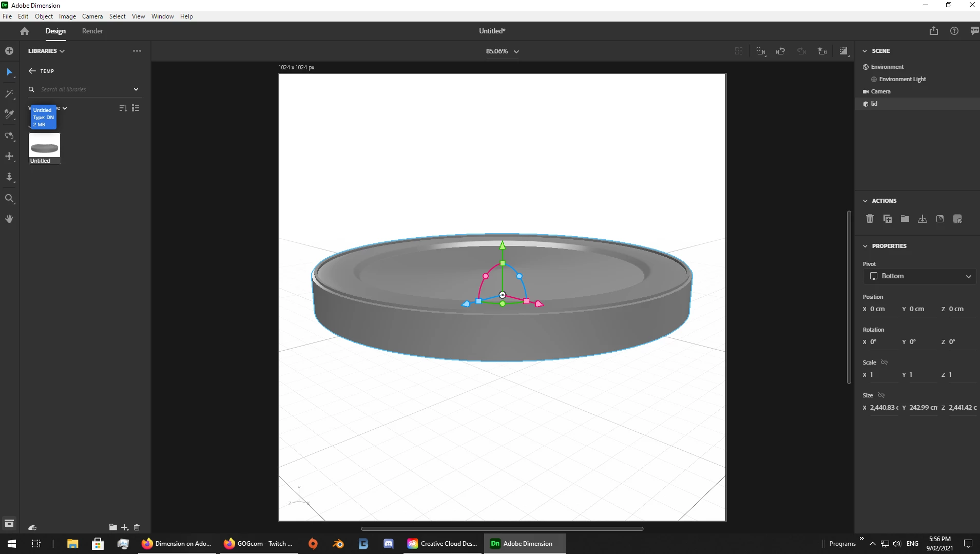Select the Hand tool
Viewport: 980px width, 554px height.
(9, 219)
